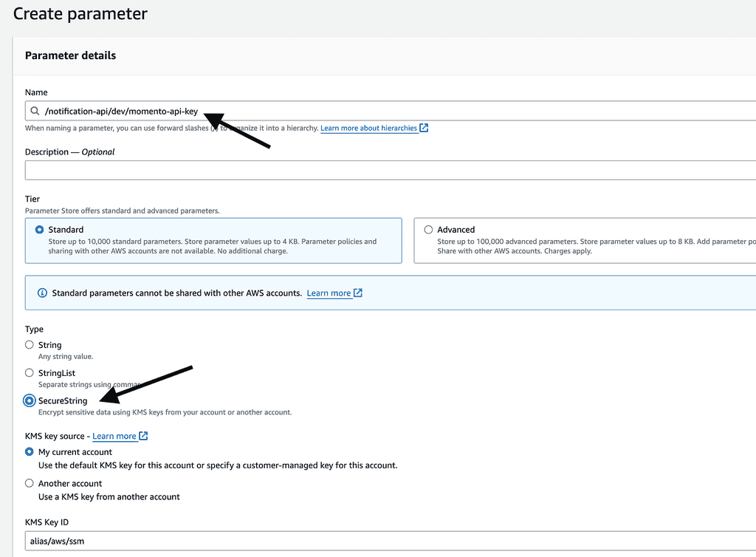Click the info icon in the blue notice
756x557 pixels.
pyautogui.click(x=41, y=293)
